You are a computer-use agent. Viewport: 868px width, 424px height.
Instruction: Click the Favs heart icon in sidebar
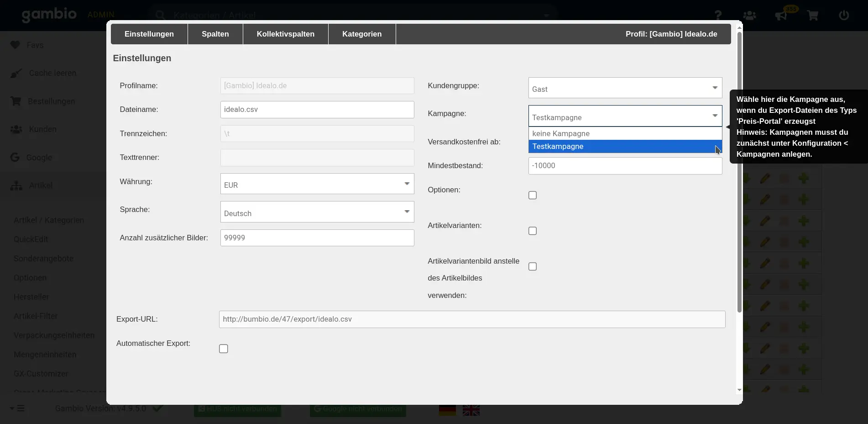[15, 45]
